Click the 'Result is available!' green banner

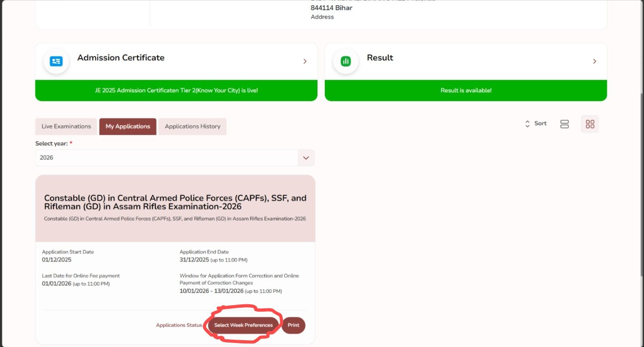pyautogui.click(x=466, y=91)
